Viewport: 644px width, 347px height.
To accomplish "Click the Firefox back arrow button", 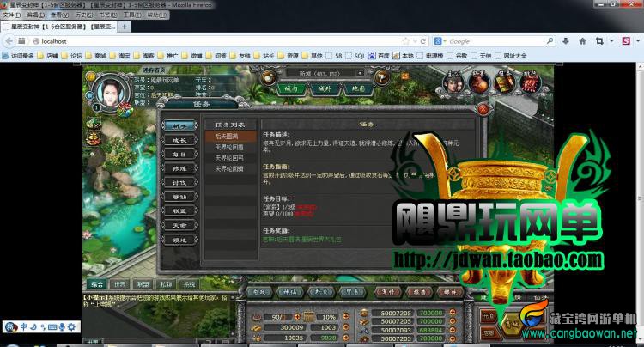I will (x=9, y=41).
